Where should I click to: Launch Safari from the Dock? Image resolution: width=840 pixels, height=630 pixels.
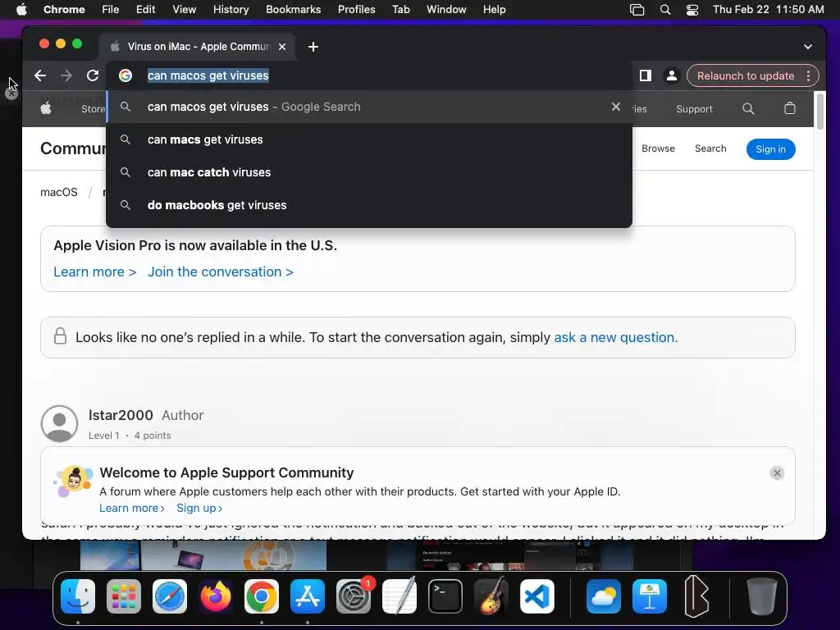coord(170,596)
